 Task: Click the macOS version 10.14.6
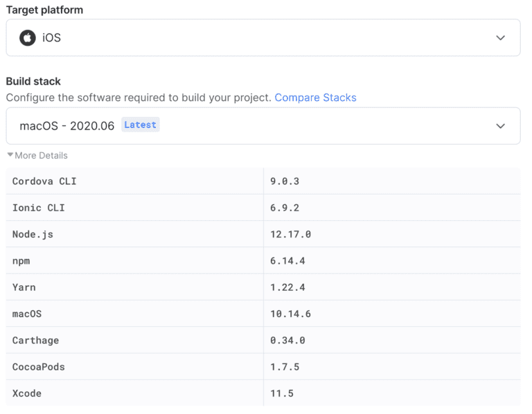click(x=290, y=314)
